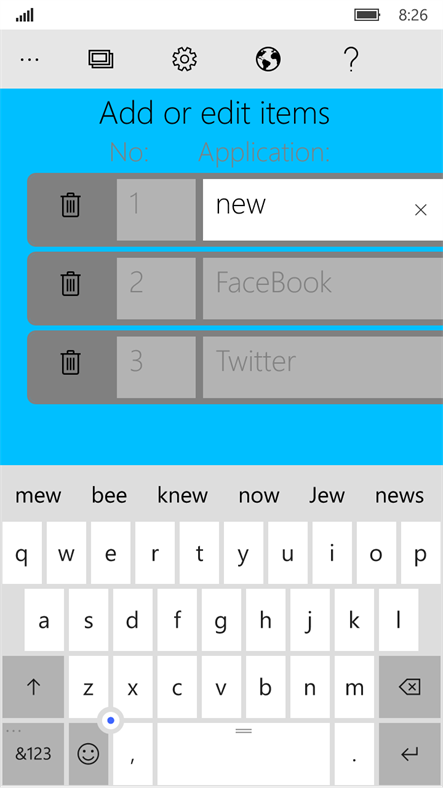The height and width of the screenshot is (788, 443).
Task: Delete the Twitter item with trash icon
Action: [71, 362]
